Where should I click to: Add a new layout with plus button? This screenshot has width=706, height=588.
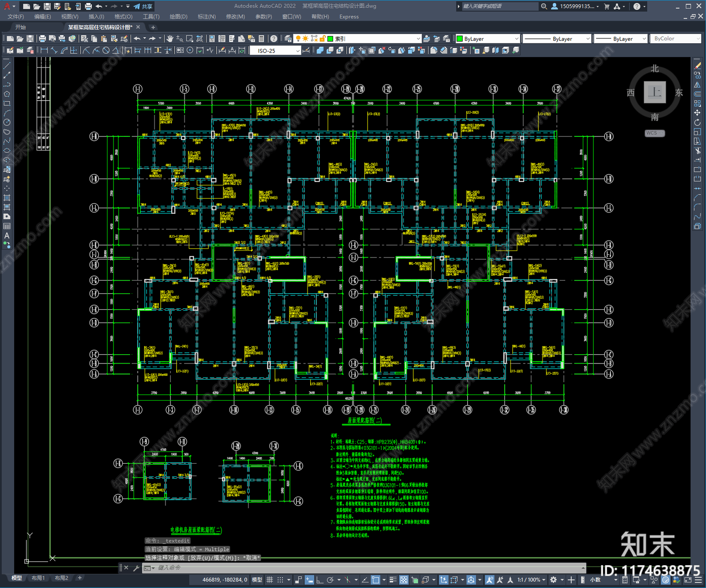(80, 578)
